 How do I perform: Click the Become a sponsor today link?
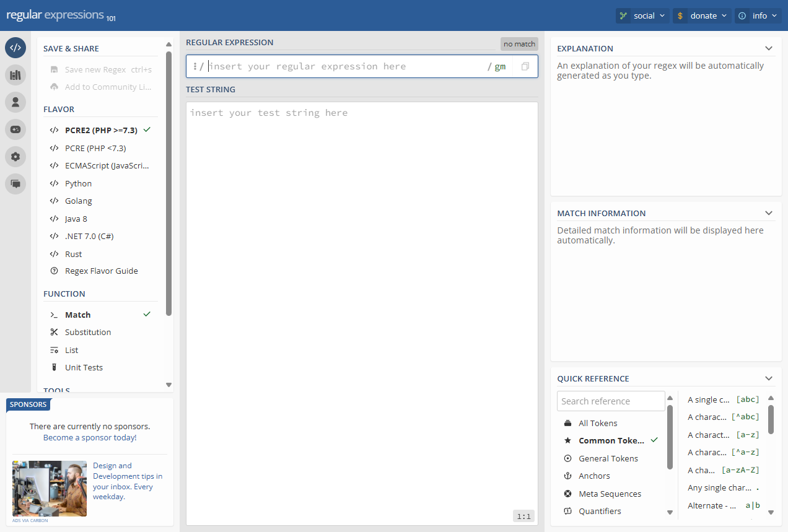tap(90, 437)
